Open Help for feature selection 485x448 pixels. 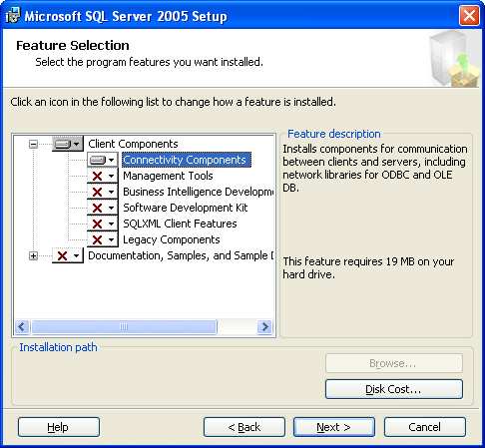click(59, 427)
